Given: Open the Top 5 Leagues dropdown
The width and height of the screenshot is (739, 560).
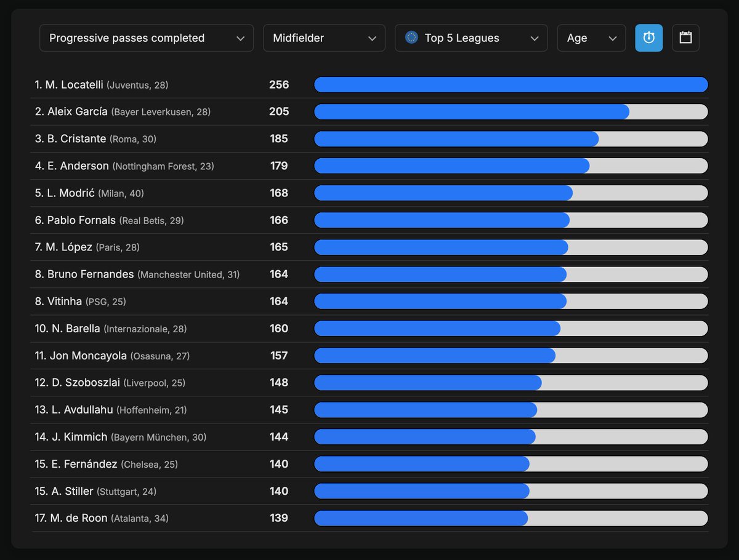Looking at the screenshot, I should 471,38.
